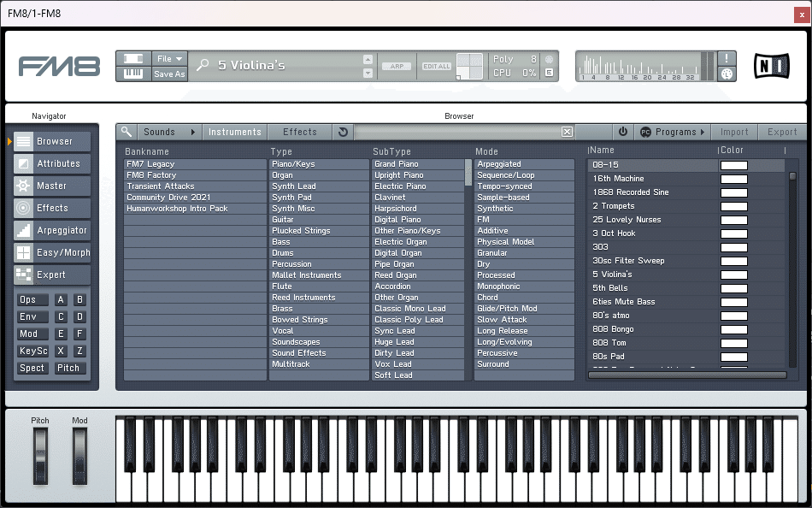Click the exclamation mark panic icon
Image resolution: width=812 pixels, height=508 pixels.
(x=727, y=58)
